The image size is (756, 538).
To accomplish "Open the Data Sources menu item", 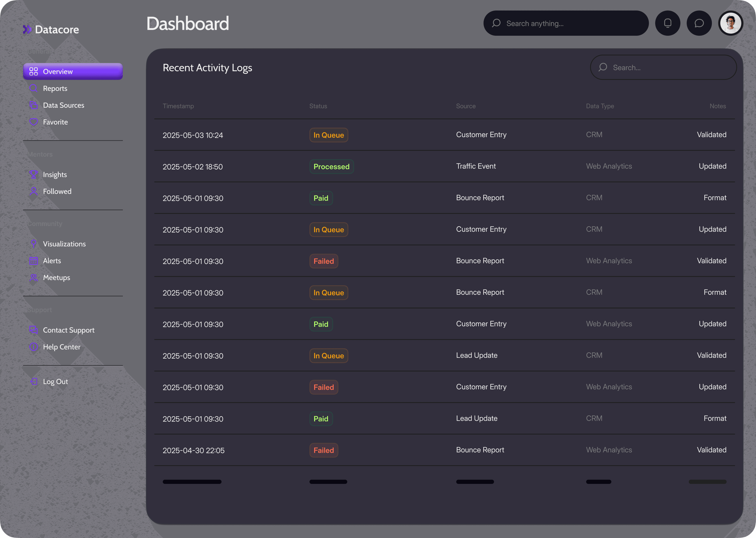I will tap(73, 105).
